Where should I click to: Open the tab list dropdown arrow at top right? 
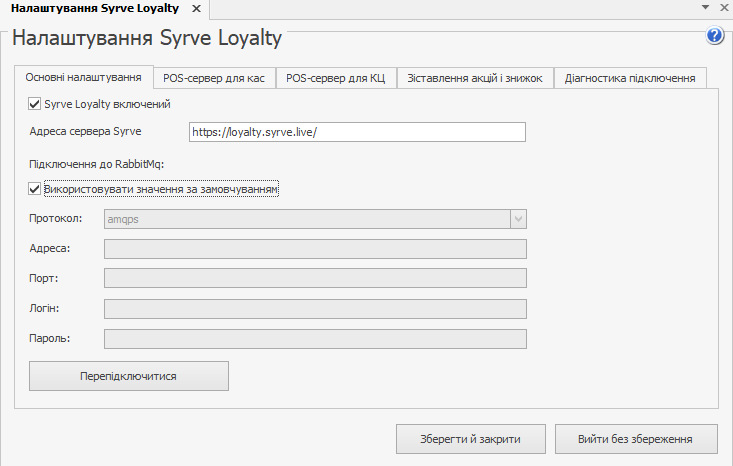705,8
